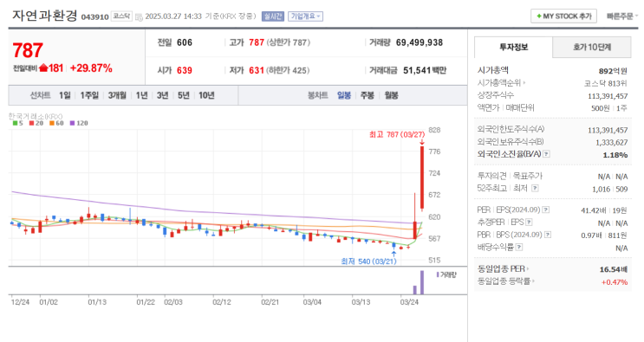Click the help icon beside 52주최고 최저

tap(535, 188)
